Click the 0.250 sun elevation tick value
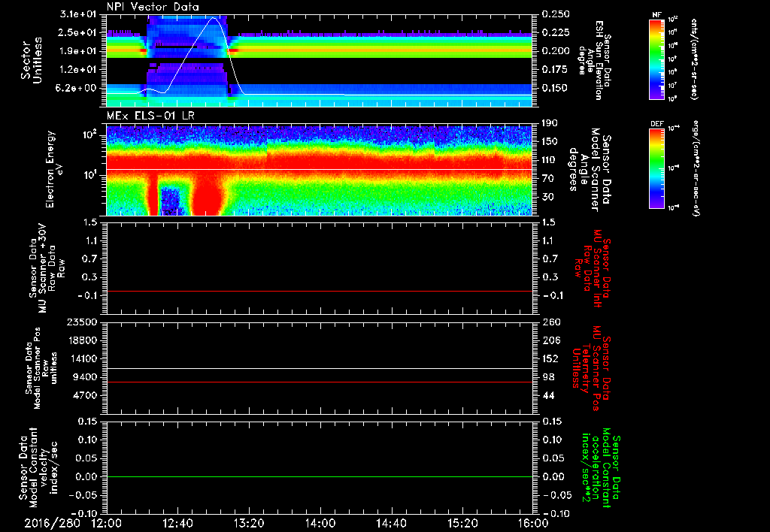The image size is (770, 532). (x=556, y=14)
